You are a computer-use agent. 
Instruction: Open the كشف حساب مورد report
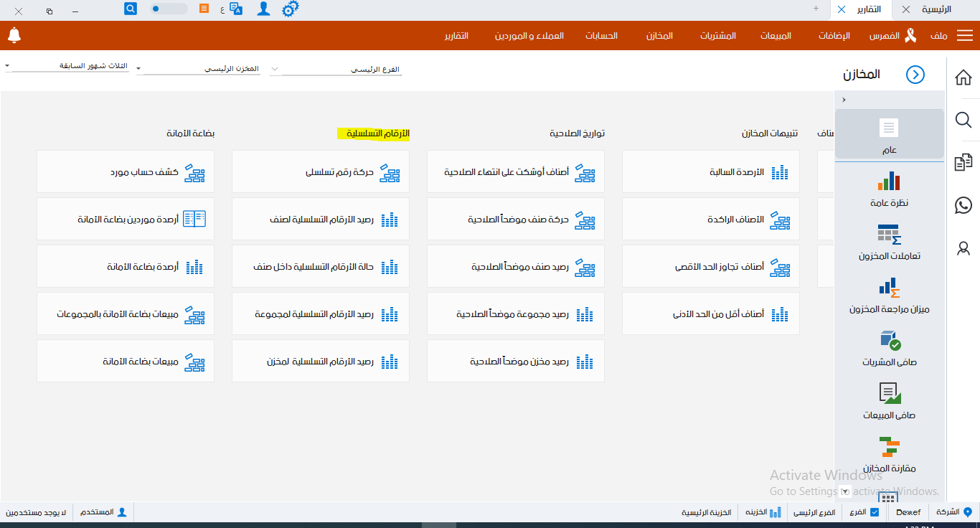[x=126, y=171]
